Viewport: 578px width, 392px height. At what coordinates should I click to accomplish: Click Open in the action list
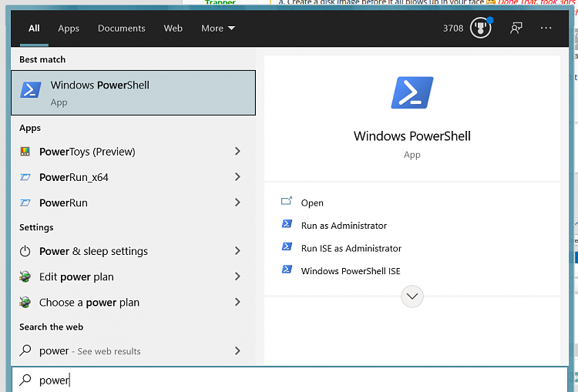pos(312,203)
